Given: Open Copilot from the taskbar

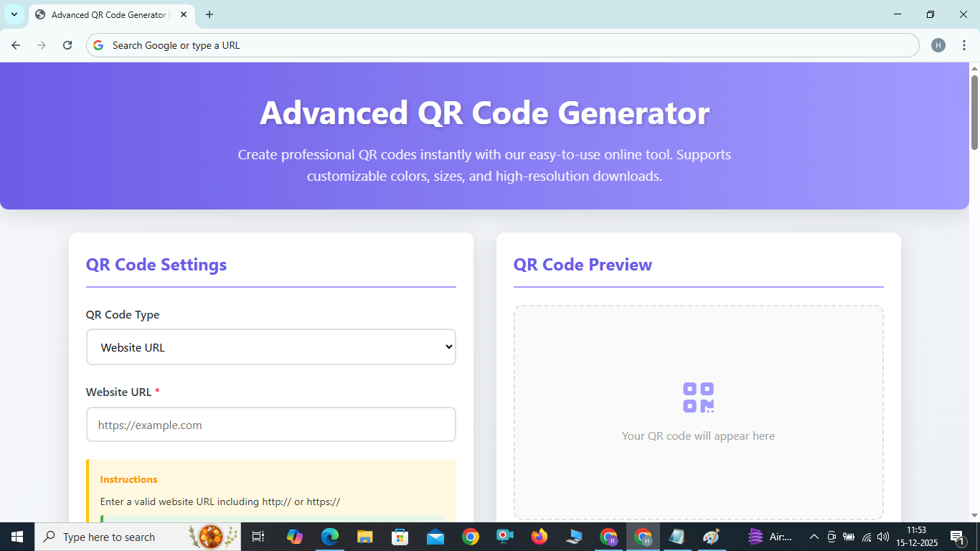Looking at the screenshot, I should (295, 536).
